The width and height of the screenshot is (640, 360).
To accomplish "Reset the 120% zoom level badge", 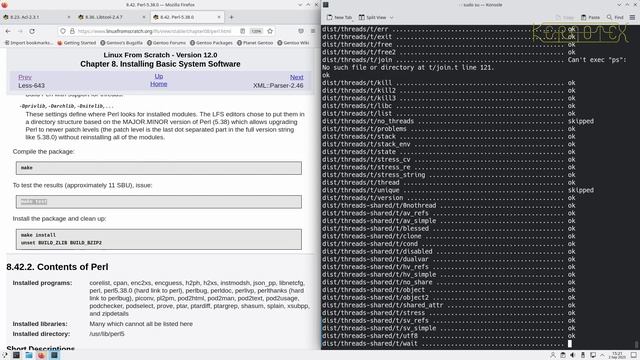I will click(x=256, y=31).
